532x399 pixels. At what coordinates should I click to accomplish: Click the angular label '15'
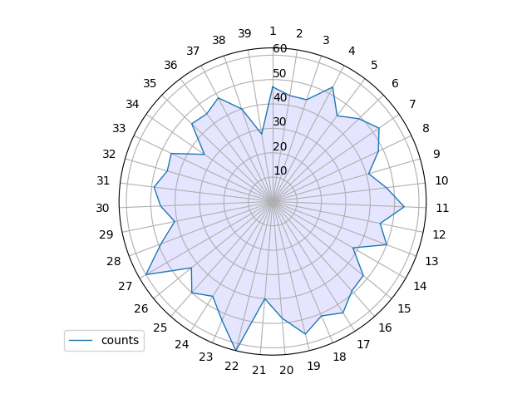[404, 308]
